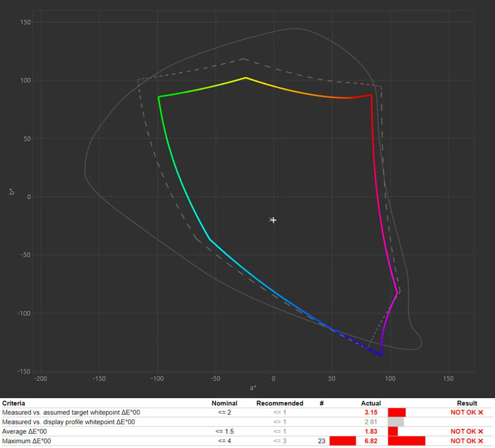Select the Measured vs. display profile whitepoint row
This screenshot has width=495, height=448.
coord(68,422)
